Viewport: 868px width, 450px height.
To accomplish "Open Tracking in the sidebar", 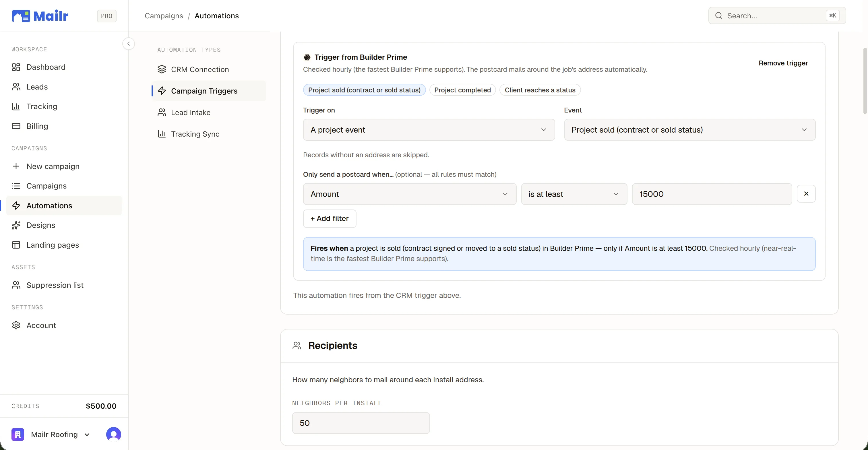I will (64, 106).
